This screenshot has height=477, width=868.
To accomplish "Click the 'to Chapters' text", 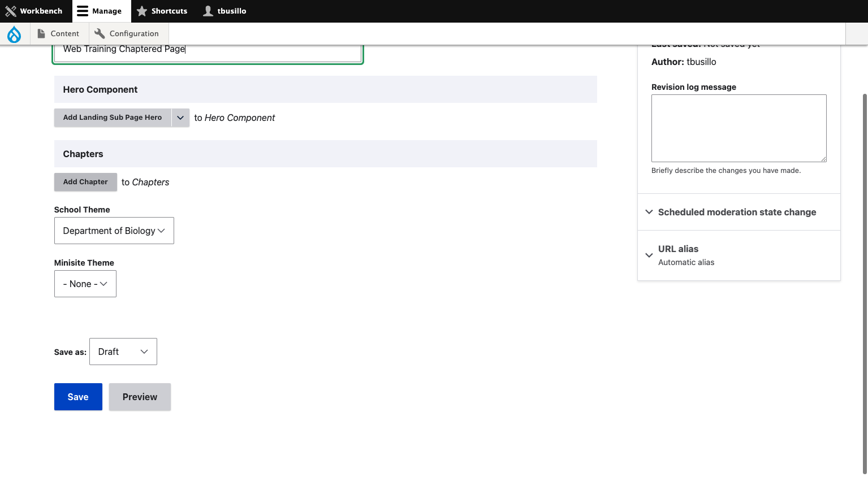I will 145,182.
